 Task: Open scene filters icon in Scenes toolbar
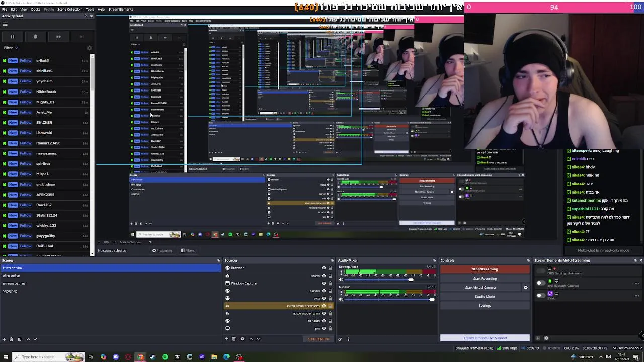20,339
